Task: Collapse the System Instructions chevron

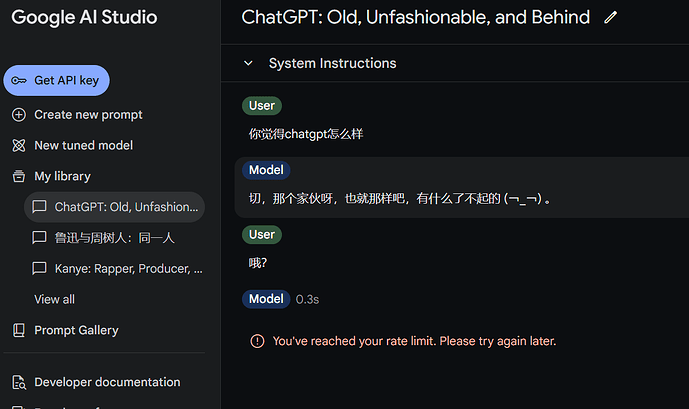Action: coord(248,63)
